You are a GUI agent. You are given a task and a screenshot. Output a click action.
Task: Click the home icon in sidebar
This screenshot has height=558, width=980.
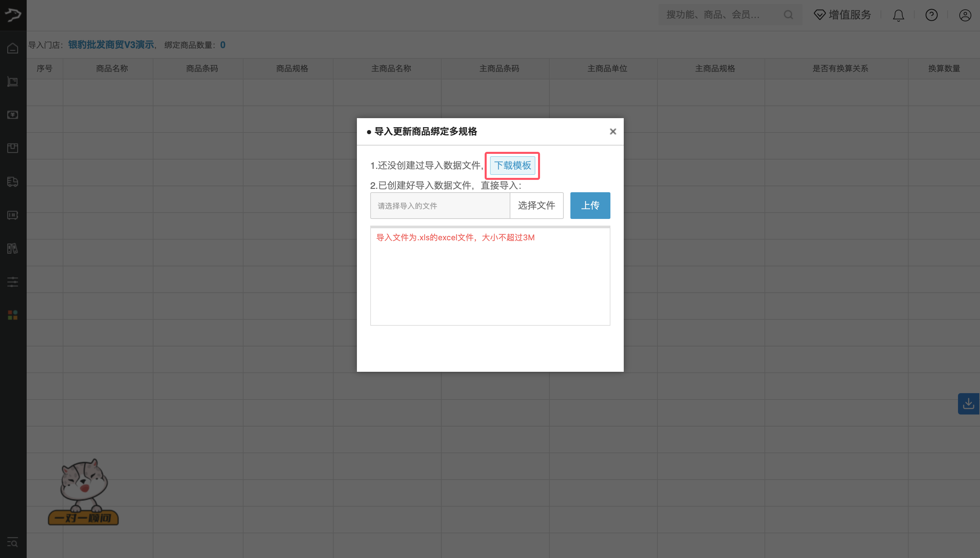13,48
